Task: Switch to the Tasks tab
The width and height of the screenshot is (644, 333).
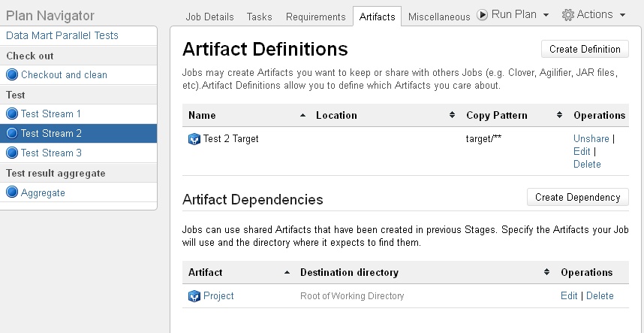Action: point(259,17)
